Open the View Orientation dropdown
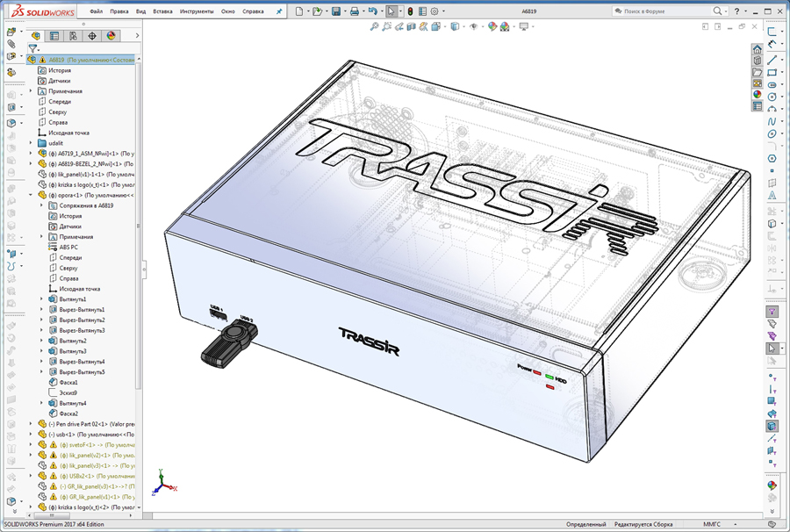Viewport: 790px width, 532px height. coord(435,26)
